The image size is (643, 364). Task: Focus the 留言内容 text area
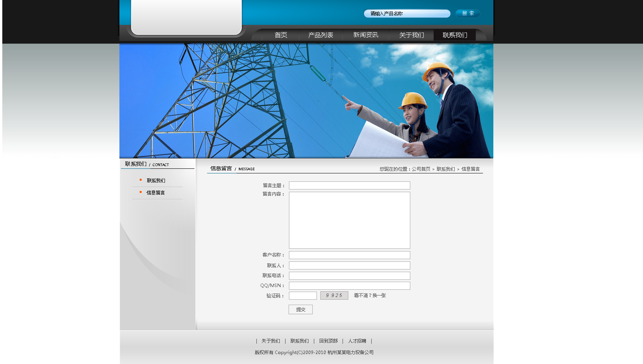[349, 220]
